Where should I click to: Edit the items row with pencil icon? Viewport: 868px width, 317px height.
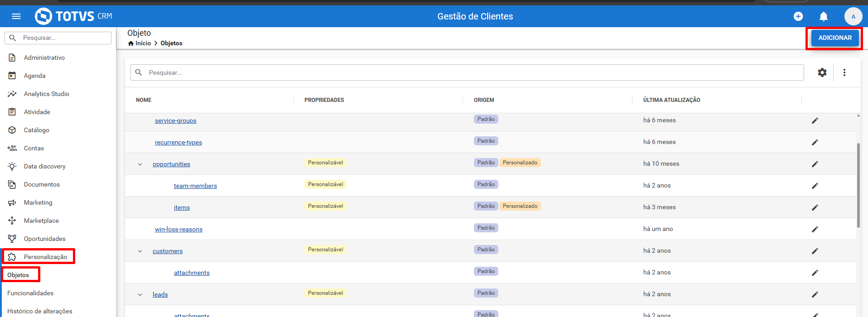pyautogui.click(x=815, y=207)
